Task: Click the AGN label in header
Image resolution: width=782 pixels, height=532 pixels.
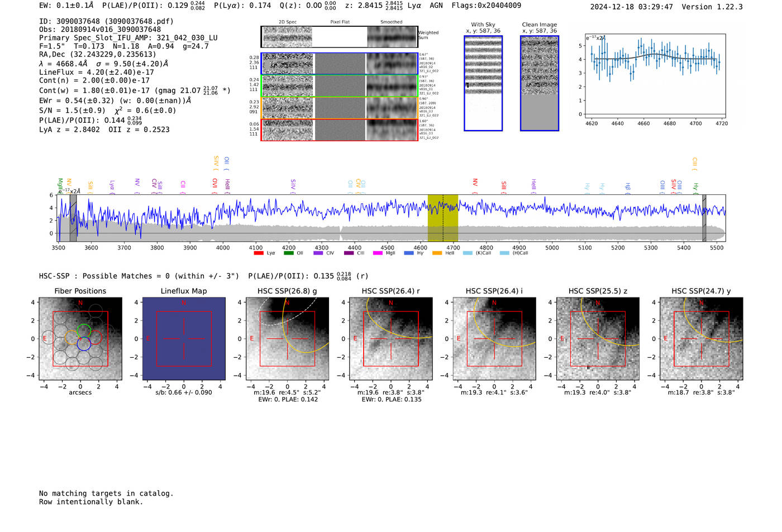Action: pyautogui.click(x=436, y=5)
